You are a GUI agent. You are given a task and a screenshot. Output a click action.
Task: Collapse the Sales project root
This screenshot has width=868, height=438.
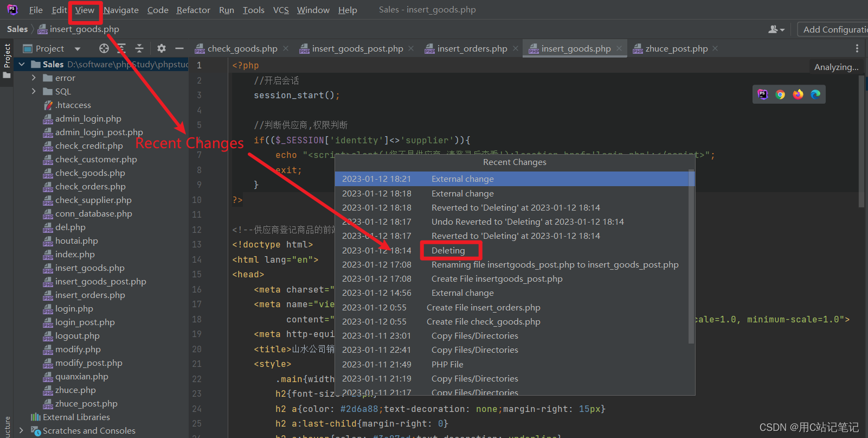tap(22, 64)
